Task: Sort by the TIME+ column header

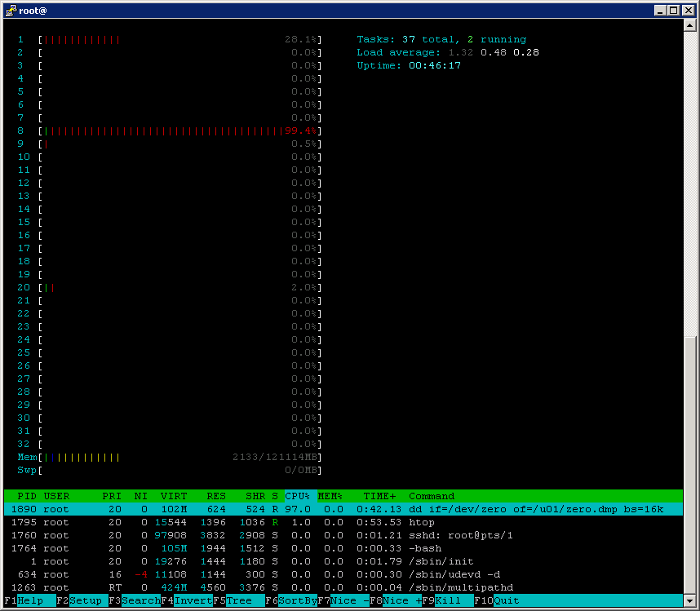Action: 380,496
